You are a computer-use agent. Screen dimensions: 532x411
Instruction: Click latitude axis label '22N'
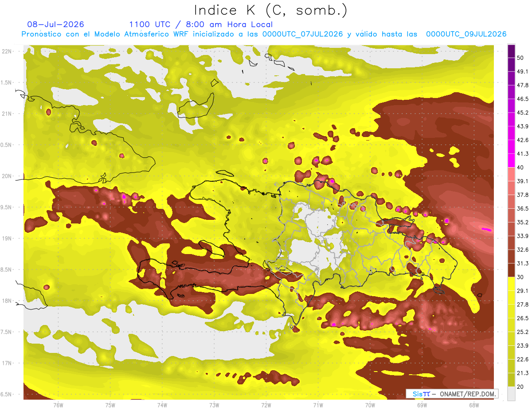[7, 51]
